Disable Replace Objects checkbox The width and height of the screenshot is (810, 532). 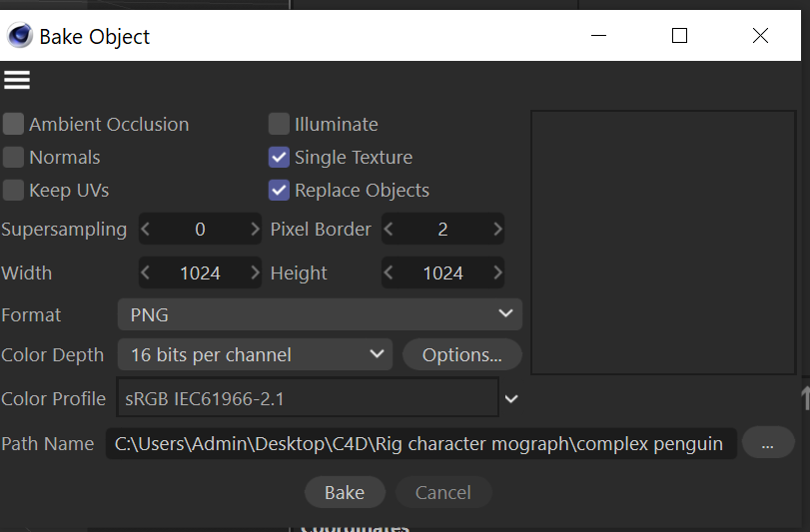[279, 191]
